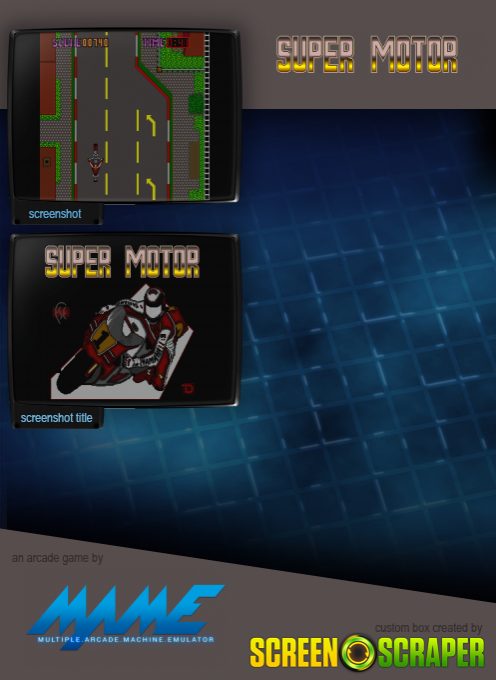Click the Super Motor logo at top right
The height and width of the screenshot is (680, 496).
point(367,54)
